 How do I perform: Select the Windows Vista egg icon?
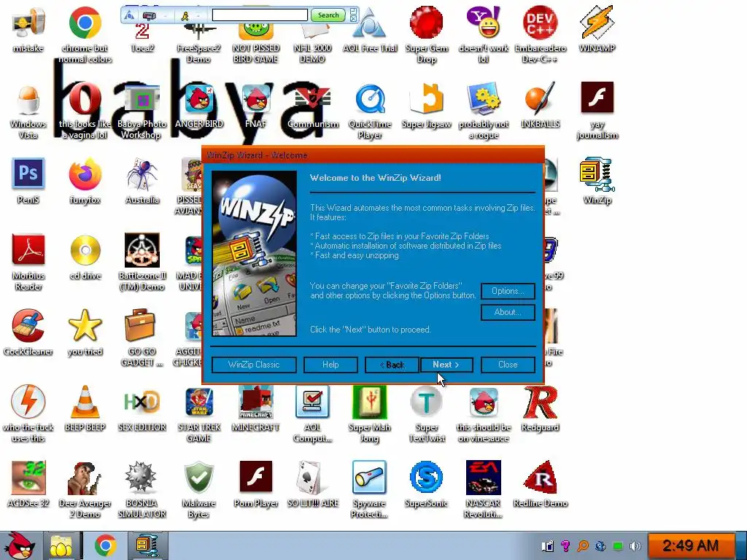[x=28, y=111]
